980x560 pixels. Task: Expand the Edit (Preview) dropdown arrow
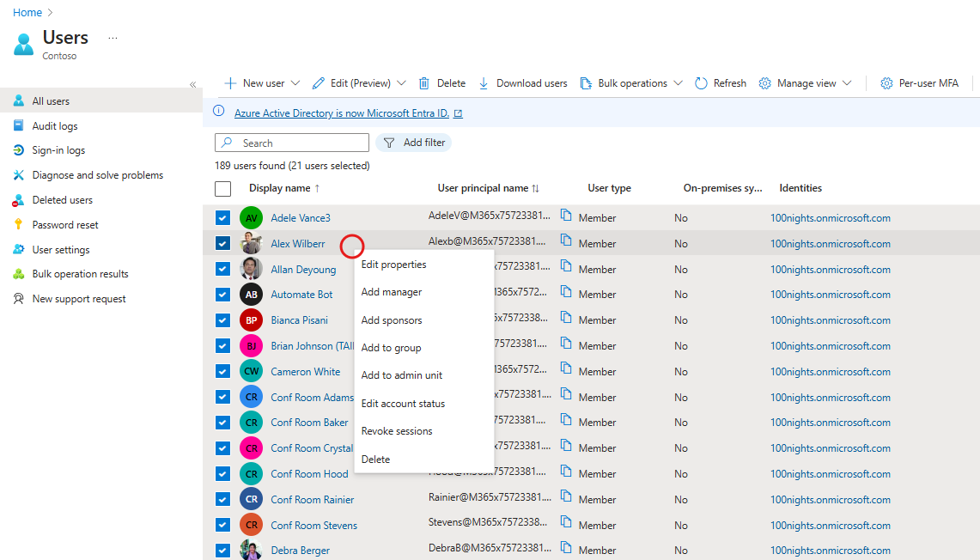[401, 83]
